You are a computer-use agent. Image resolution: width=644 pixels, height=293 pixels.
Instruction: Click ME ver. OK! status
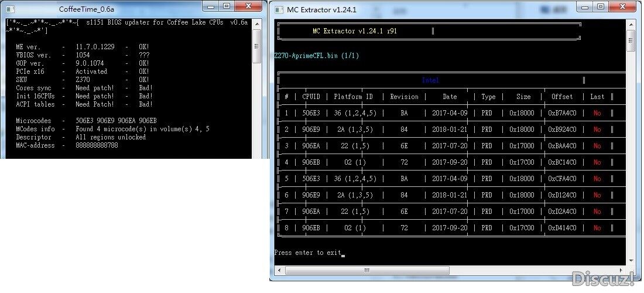click(144, 47)
